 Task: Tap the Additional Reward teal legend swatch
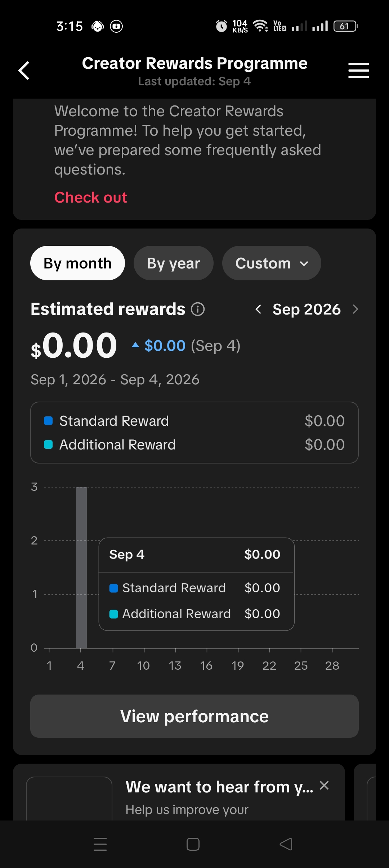[48, 444]
